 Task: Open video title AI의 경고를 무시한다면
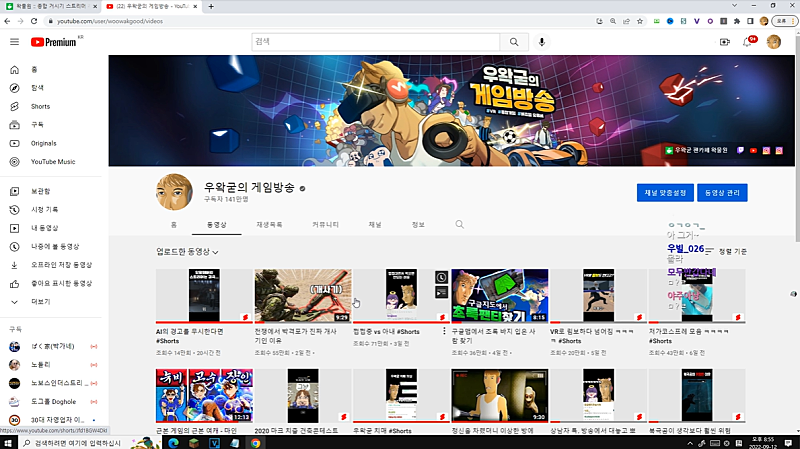189,336
